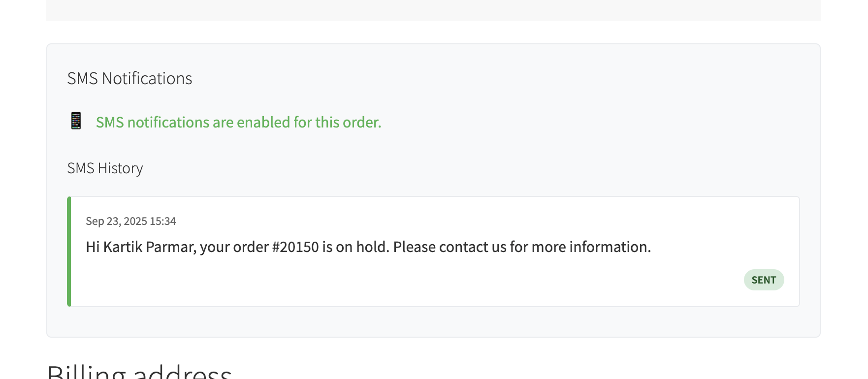Click the greeting "Hi" starting the SMS
868x379 pixels.
coord(93,247)
